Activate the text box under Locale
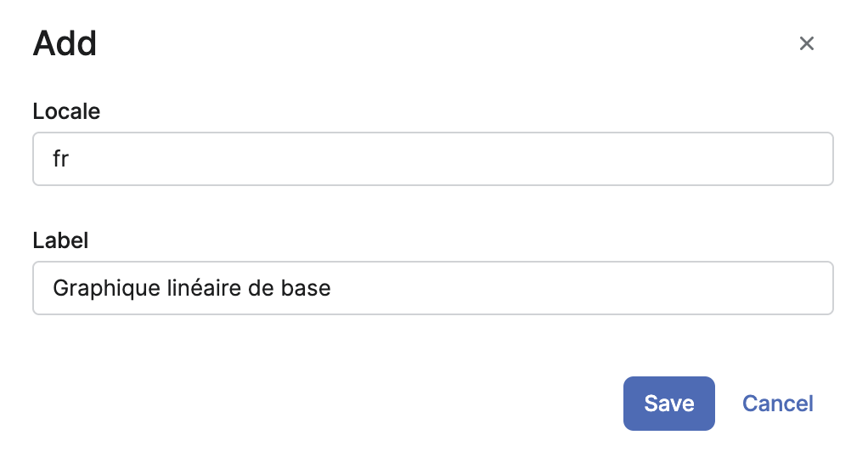 pyautogui.click(x=432, y=159)
